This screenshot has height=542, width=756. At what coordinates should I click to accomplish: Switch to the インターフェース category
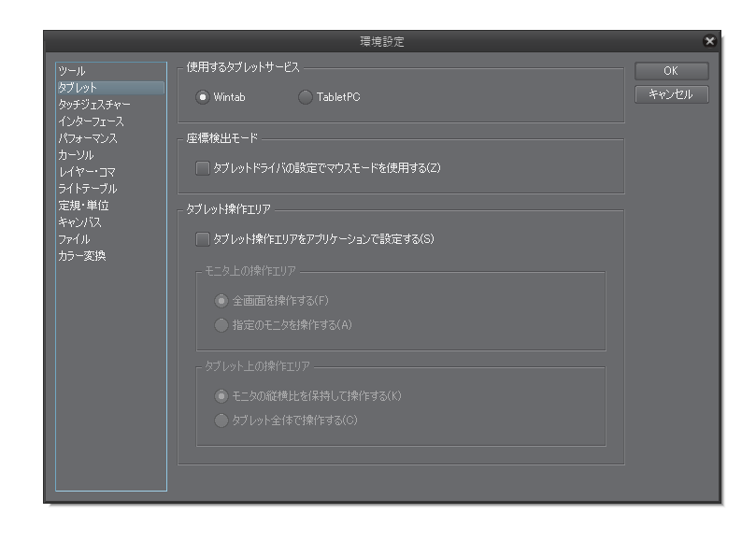pos(91,121)
